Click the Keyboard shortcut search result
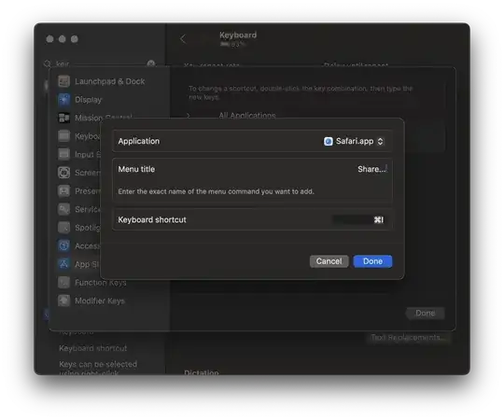 click(x=93, y=348)
